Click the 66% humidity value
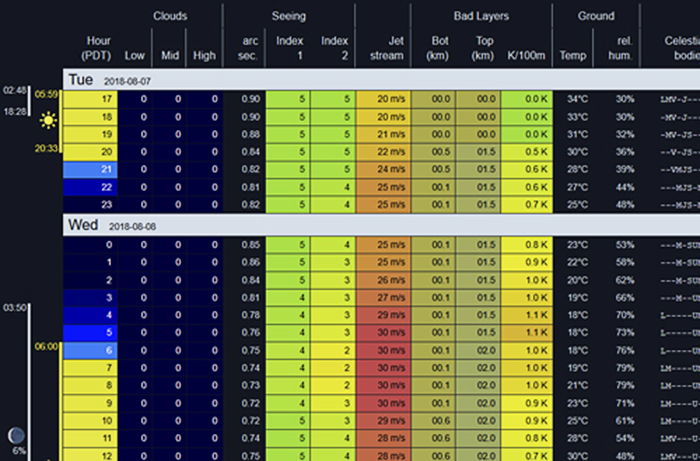Screen dimensions: 700x461 (625, 297)
